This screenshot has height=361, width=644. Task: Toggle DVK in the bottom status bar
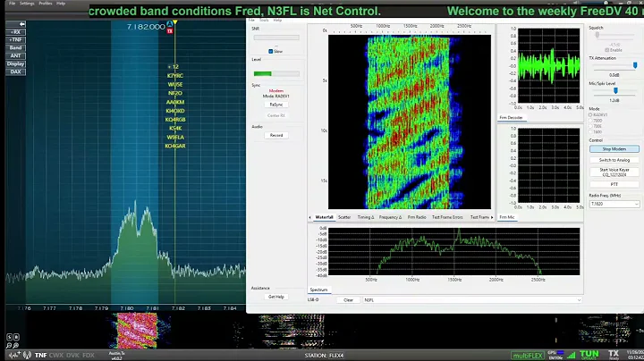pyautogui.click(x=72, y=356)
